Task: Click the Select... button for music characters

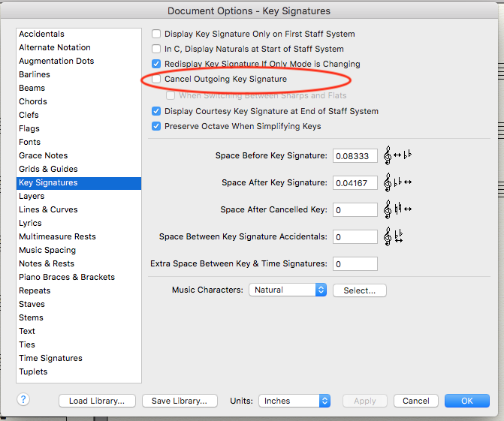Action: point(359,290)
